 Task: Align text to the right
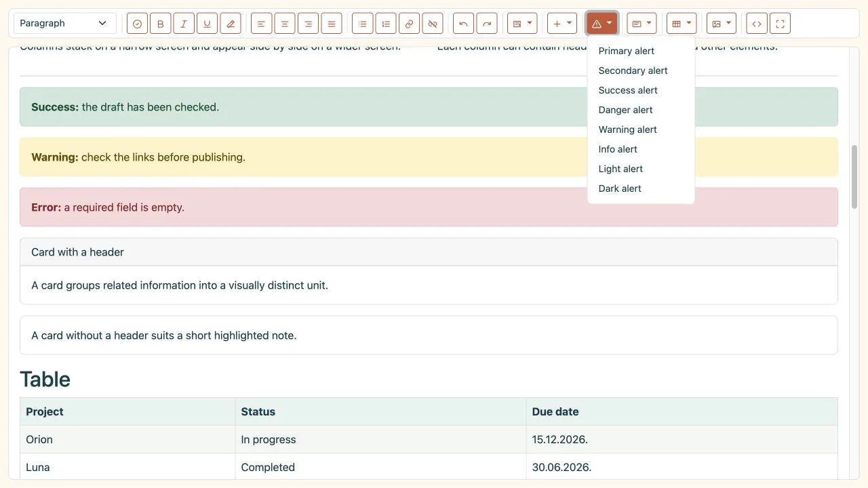(309, 24)
